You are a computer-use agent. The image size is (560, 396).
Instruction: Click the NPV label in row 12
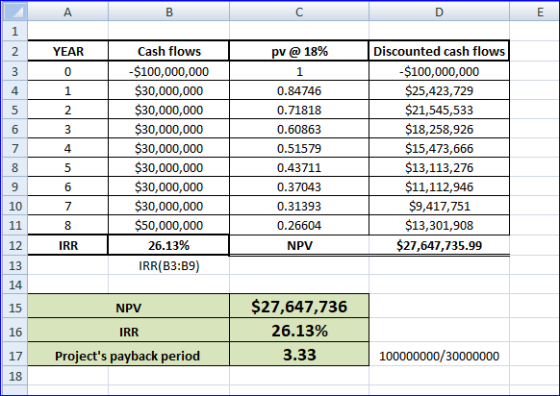tap(299, 245)
